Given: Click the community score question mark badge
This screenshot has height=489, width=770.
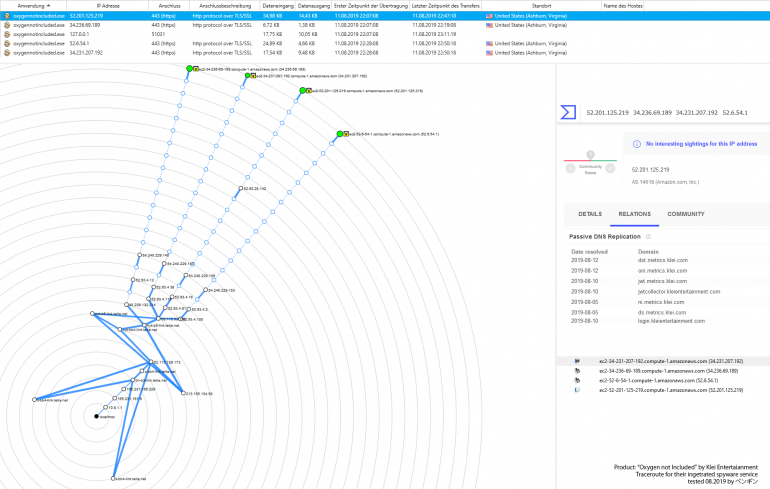Looking at the screenshot, I should (590, 155).
